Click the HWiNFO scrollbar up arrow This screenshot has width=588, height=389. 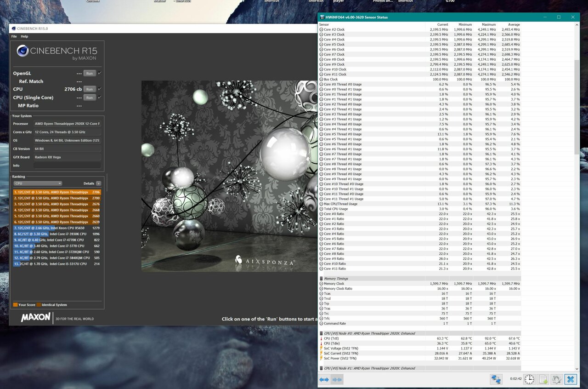pos(577,24)
